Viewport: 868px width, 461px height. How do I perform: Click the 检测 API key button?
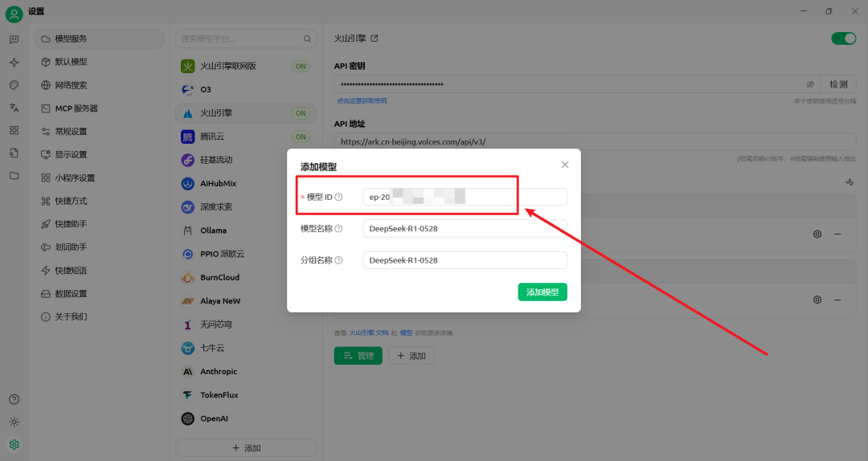pos(838,84)
